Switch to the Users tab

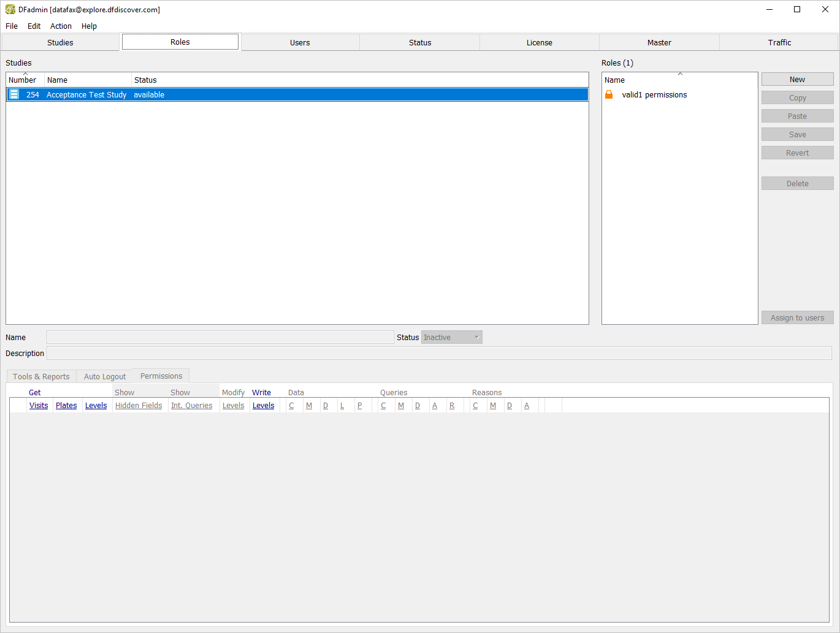click(x=300, y=42)
